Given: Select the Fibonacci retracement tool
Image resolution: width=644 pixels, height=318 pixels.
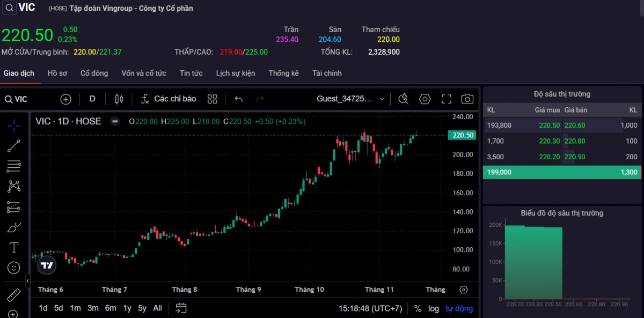Looking at the screenshot, I should click(x=14, y=166).
